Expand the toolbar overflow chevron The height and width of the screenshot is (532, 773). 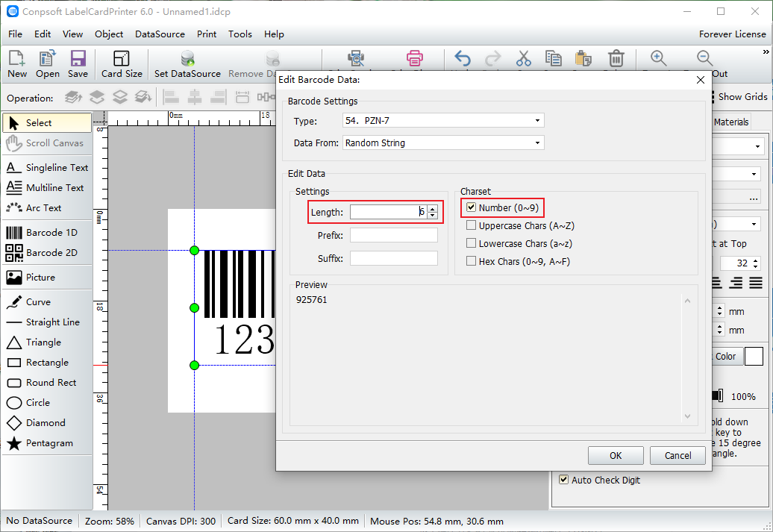(766, 51)
